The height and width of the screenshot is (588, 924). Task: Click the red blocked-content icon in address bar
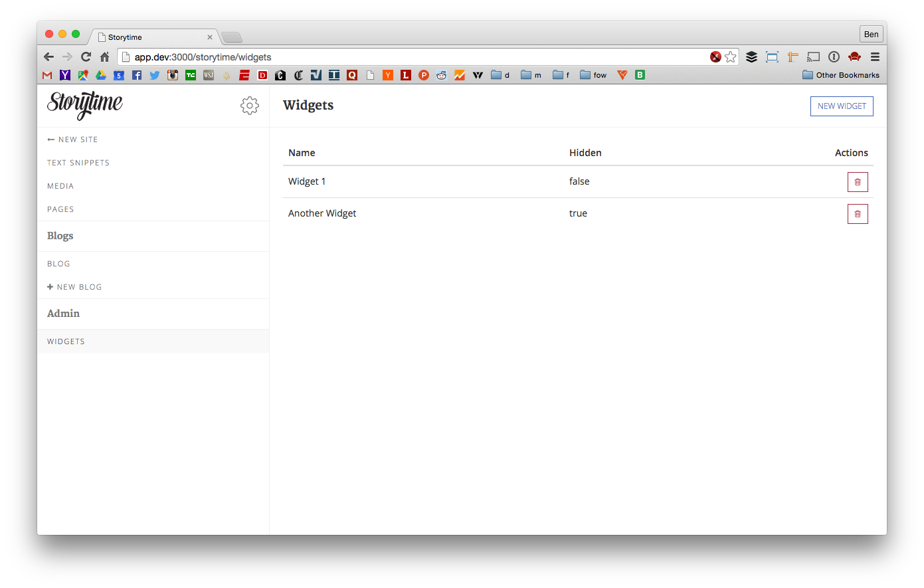point(715,57)
